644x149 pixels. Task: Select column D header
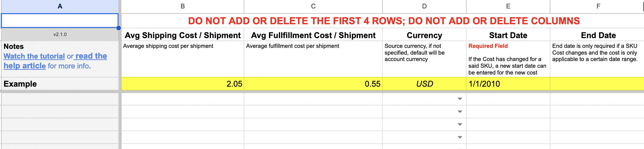424,6
